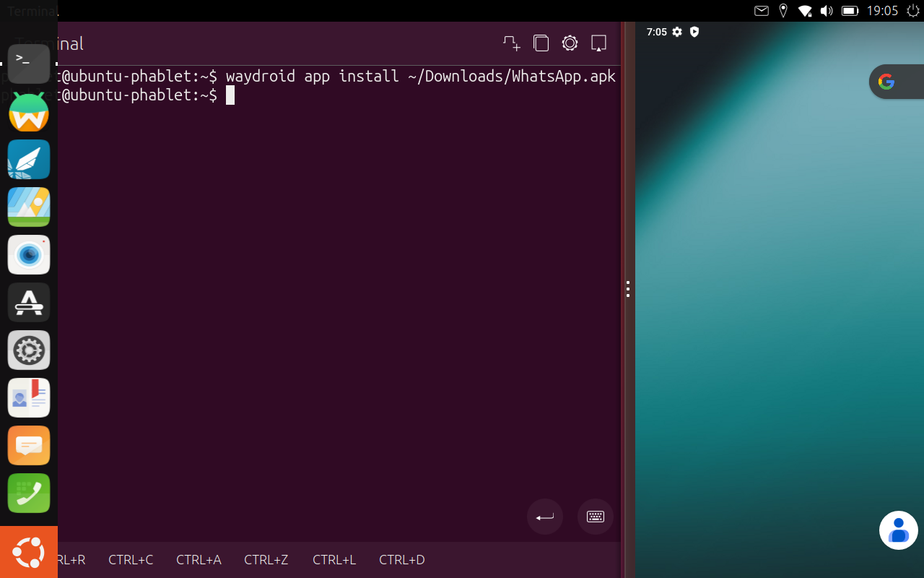Send CTRL+L shortcut

[334, 560]
